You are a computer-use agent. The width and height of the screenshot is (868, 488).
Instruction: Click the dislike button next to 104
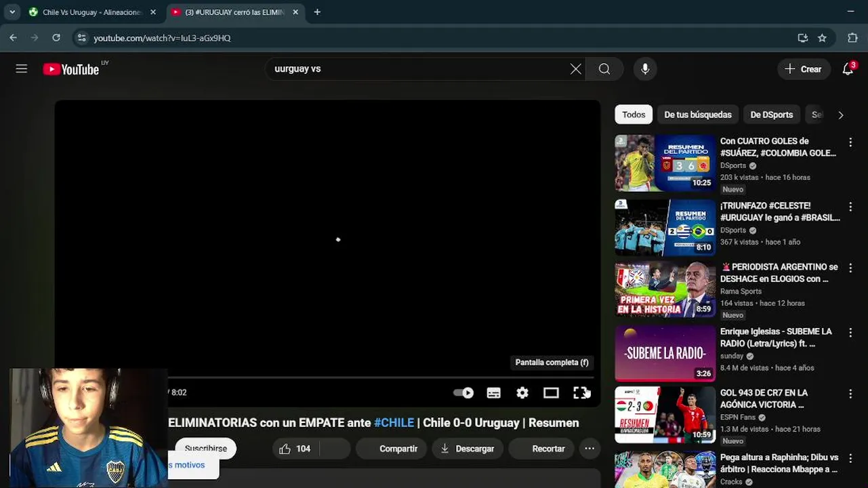(x=335, y=449)
